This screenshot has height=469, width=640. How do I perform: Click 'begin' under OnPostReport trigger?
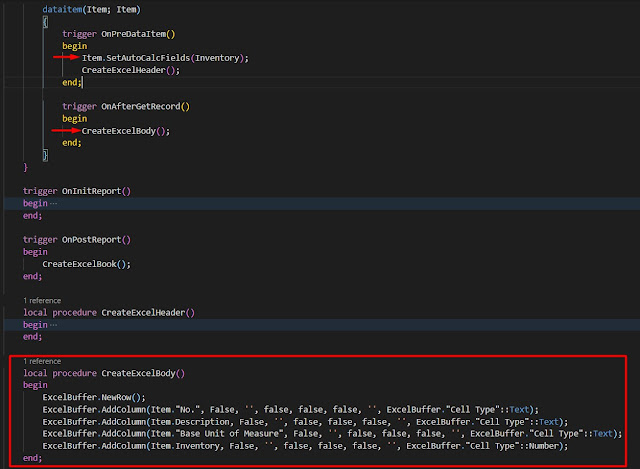point(35,252)
